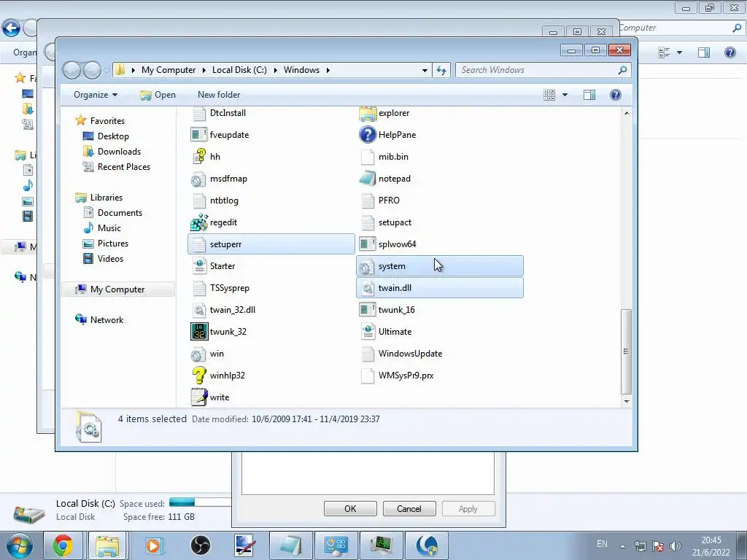Open the Organize dropdown menu
Viewport: 747px width, 560px height.
[96, 95]
